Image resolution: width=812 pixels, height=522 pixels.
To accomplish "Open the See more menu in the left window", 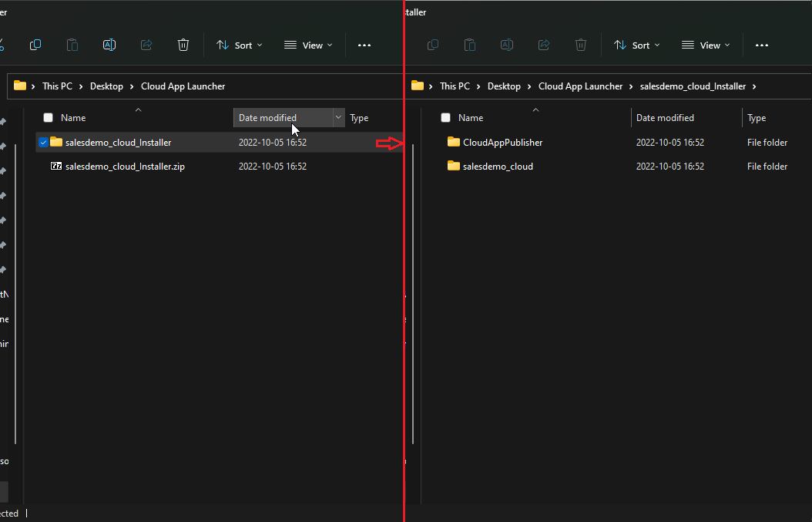I will tap(364, 45).
